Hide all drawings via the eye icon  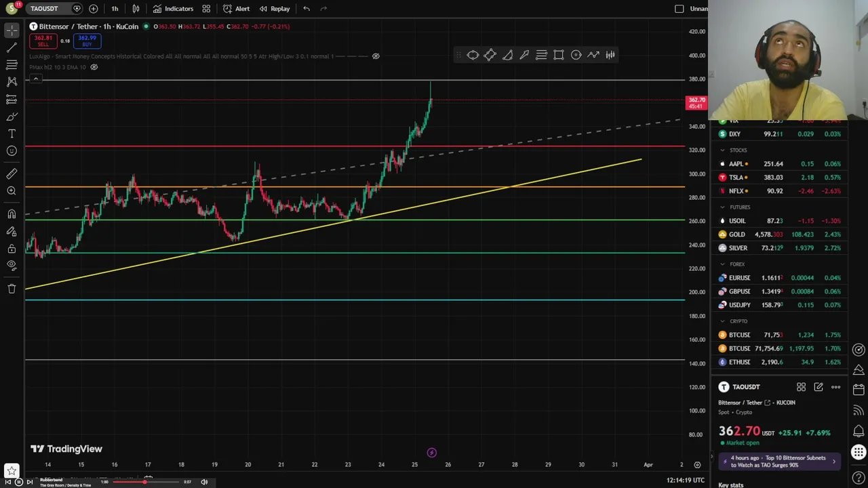[12, 266]
